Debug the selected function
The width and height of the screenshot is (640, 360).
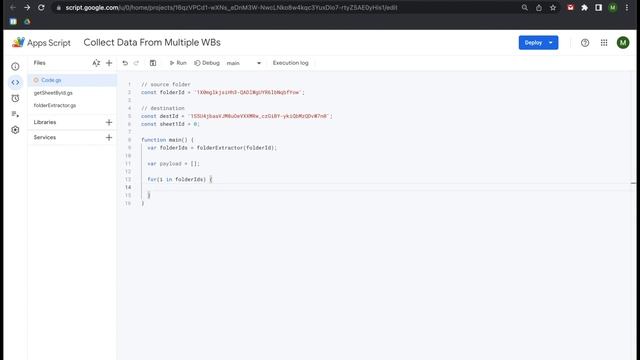[207, 63]
